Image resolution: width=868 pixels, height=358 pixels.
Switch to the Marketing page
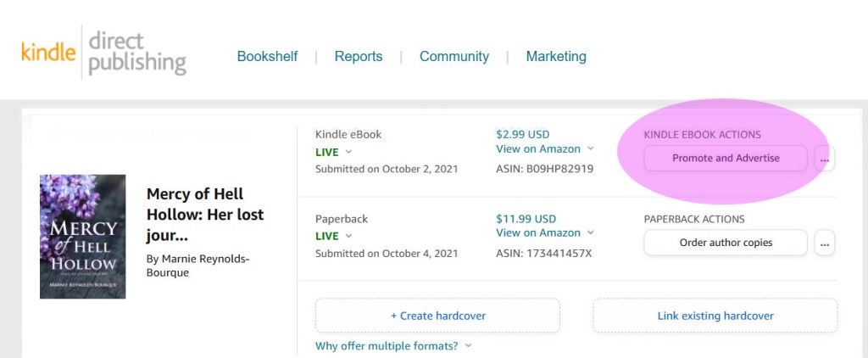(x=555, y=57)
